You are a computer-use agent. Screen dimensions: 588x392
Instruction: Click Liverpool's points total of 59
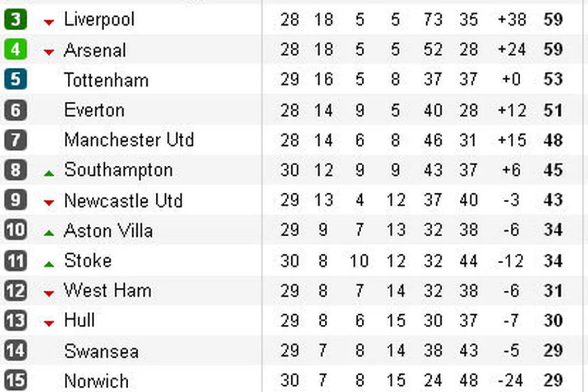(x=553, y=20)
